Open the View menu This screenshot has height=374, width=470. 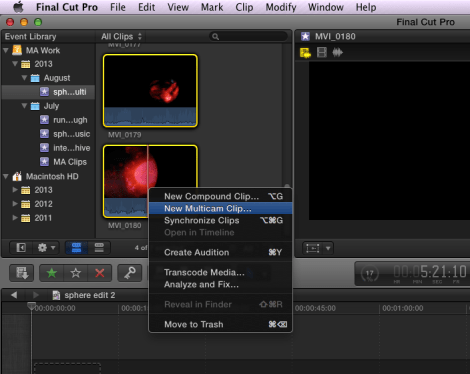(x=178, y=7)
